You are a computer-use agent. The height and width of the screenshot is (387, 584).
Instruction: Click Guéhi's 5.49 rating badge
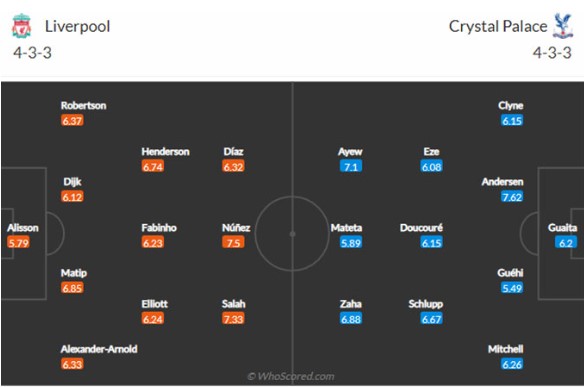pyautogui.click(x=512, y=288)
